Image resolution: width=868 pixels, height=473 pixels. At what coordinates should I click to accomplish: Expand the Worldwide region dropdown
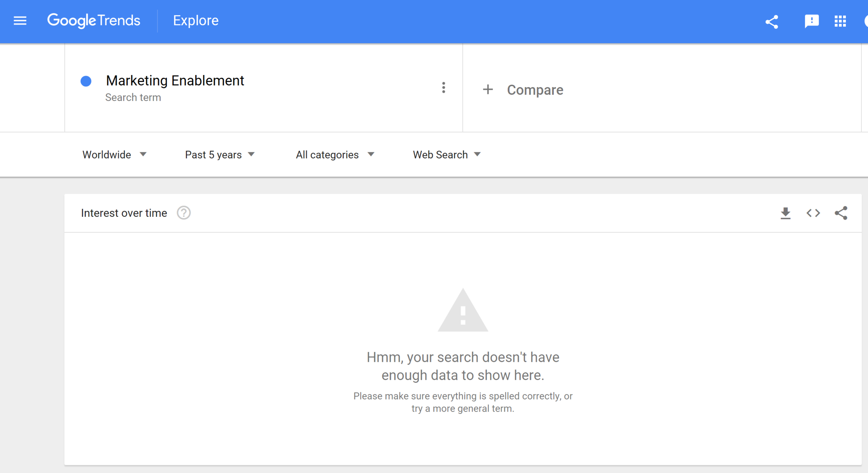[x=114, y=155]
